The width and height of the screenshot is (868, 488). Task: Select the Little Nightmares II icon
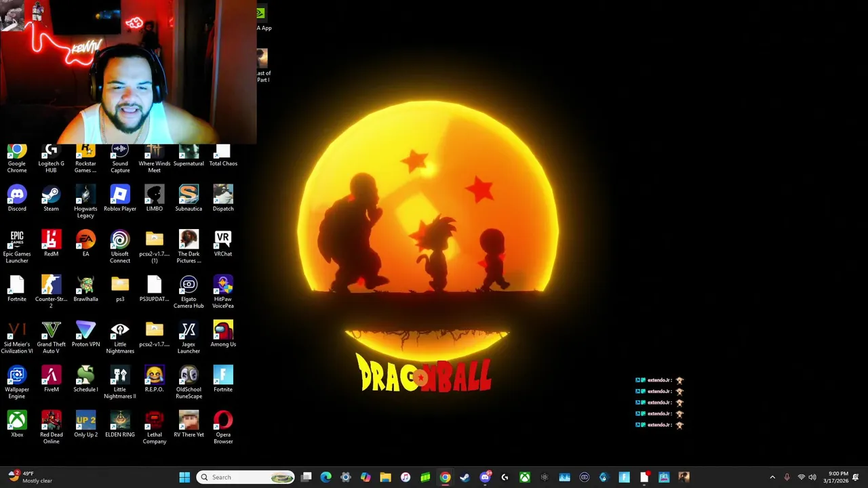click(x=120, y=382)
